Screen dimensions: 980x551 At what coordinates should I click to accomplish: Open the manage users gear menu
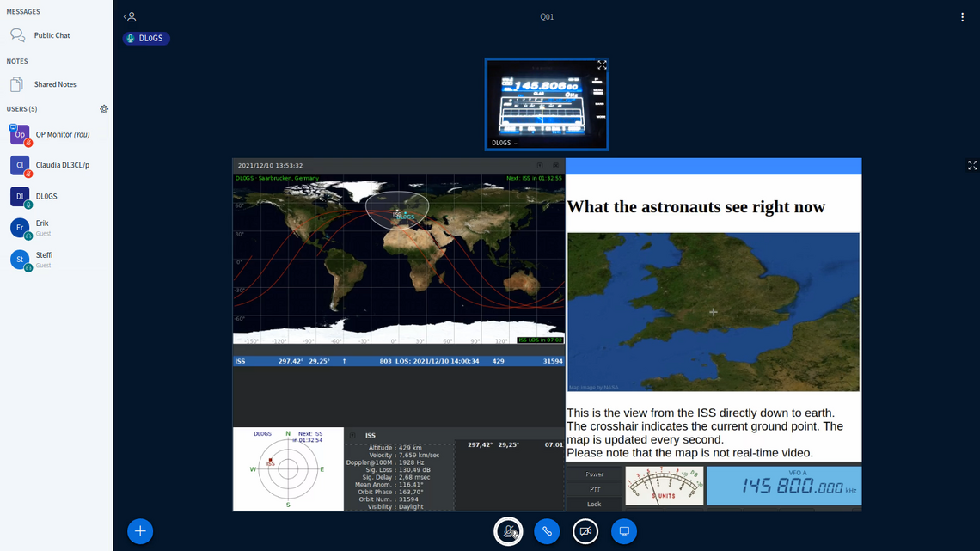tap(104, 108)
